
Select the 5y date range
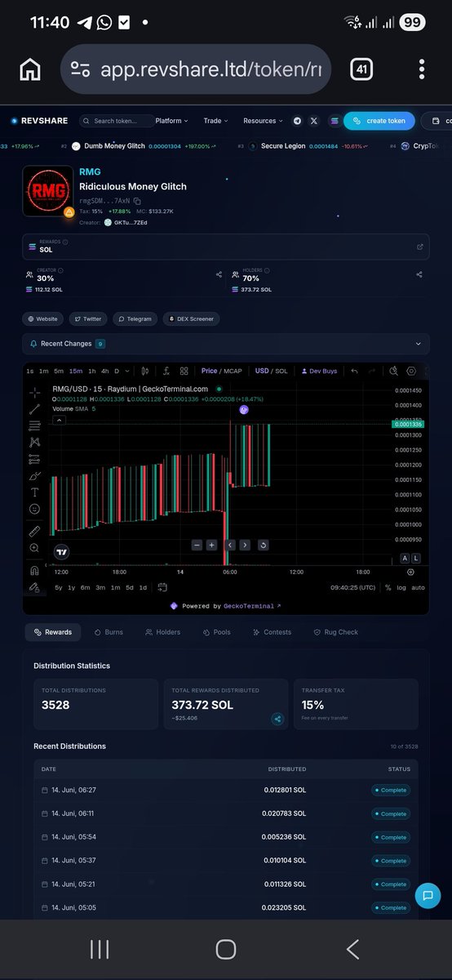[59, 587]
